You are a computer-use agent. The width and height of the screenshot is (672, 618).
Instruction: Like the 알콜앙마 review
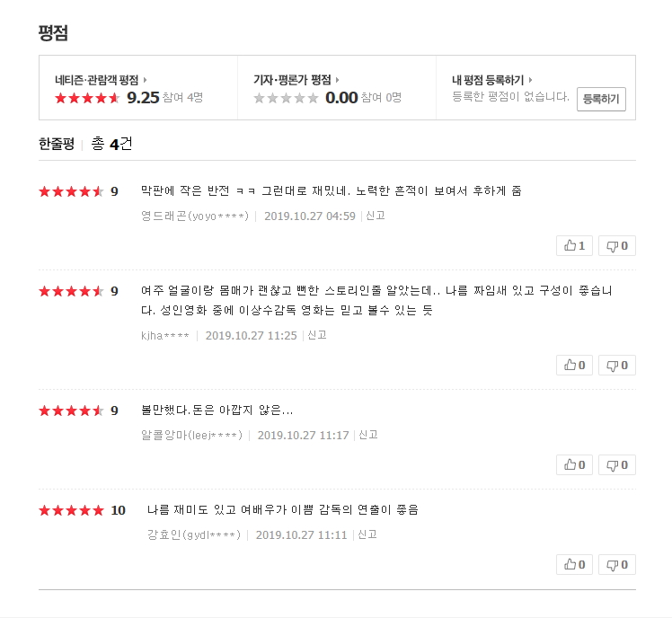pyautogui.click(x=574, y=464)
